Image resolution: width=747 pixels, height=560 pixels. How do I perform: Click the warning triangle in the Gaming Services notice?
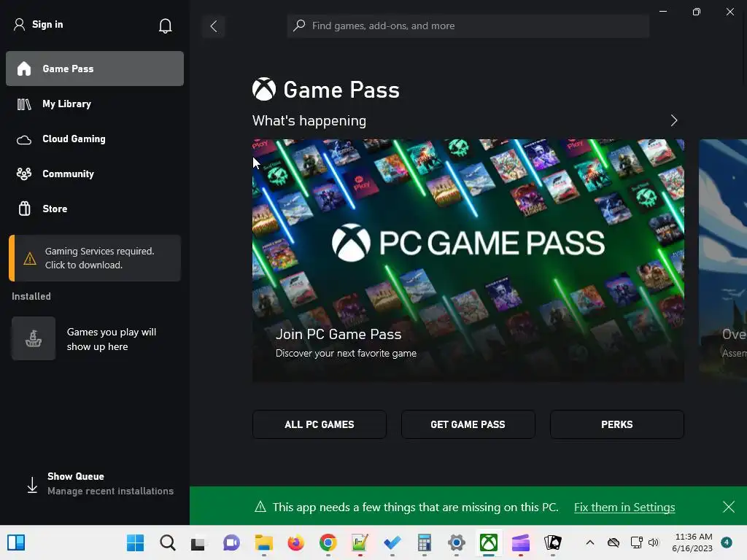click(x=29, y=259)
